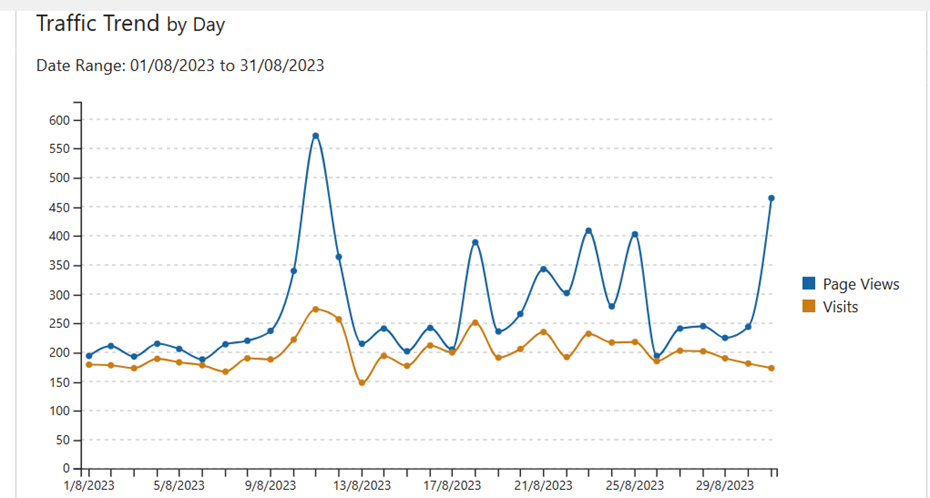
Task: Click the 13/8/2023 x-axis date label
Action: click(x=362, y=487)
